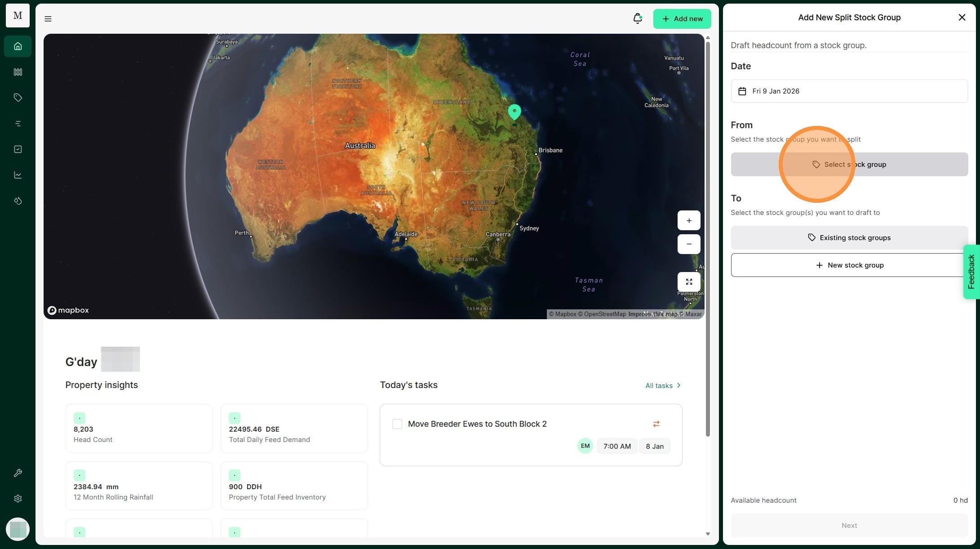The width and height of the screenshot is (980, 549).
Task: Click the green property pin on map
Action: point(514,111)
